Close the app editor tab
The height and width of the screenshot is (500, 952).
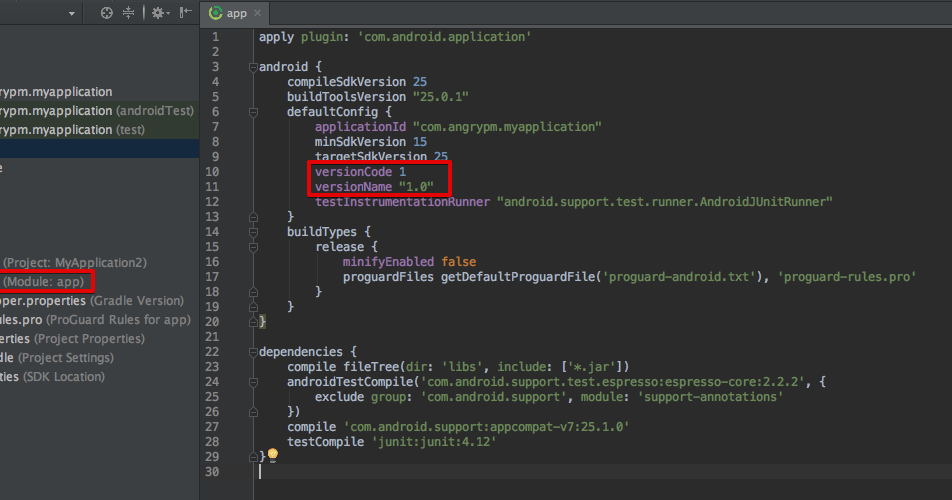[257, 13]
